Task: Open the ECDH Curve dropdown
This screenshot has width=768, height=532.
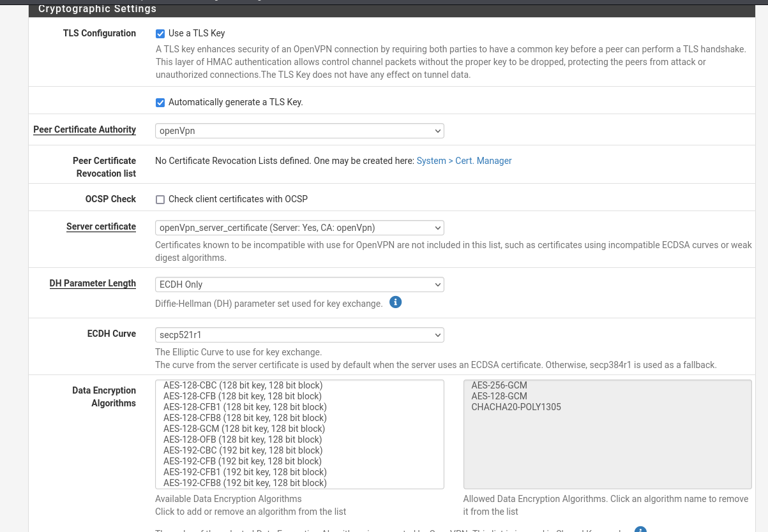Action: click(x=299, y=335)
